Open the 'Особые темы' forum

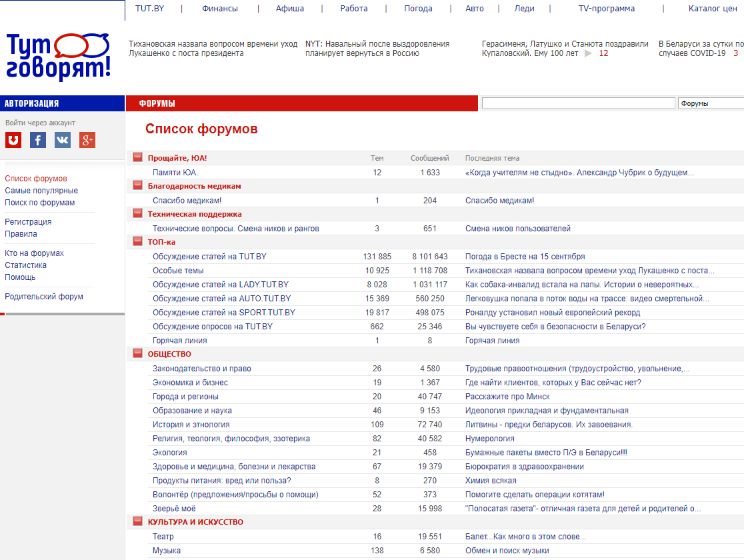pyautogui.click(x=178, y=271)
